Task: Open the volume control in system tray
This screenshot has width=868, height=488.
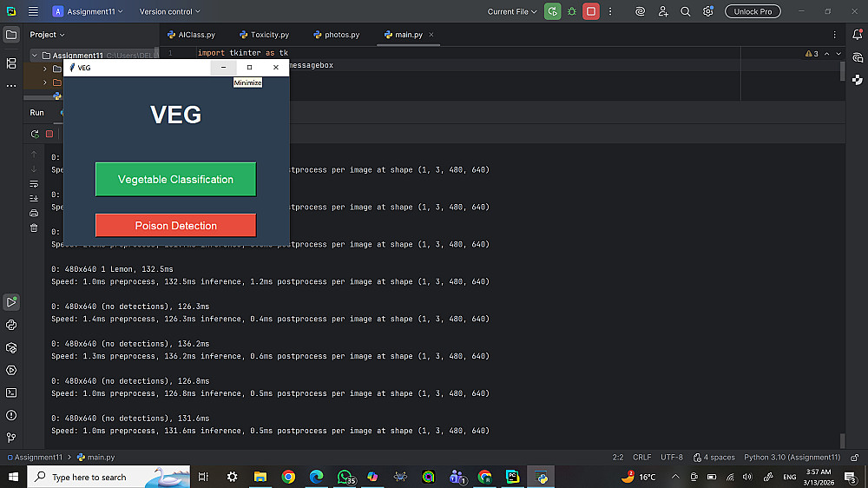Action: click(747, 477)
